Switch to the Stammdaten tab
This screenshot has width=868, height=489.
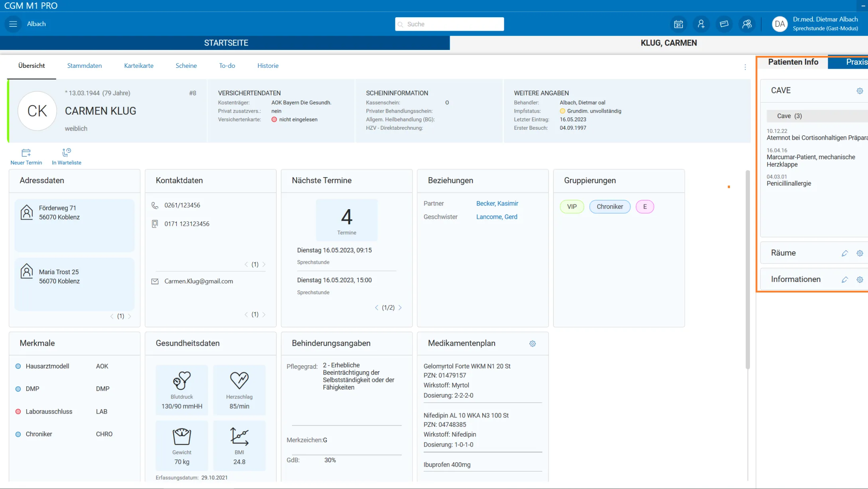tap(85, 66)
